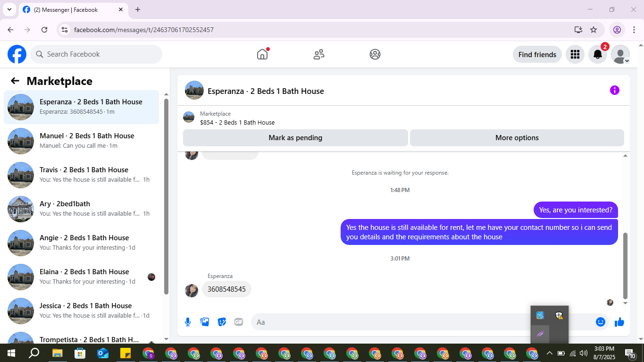Open Windows Security icon in tray popup
Viewport: 644px width, 362px height.
click(559, 315)
